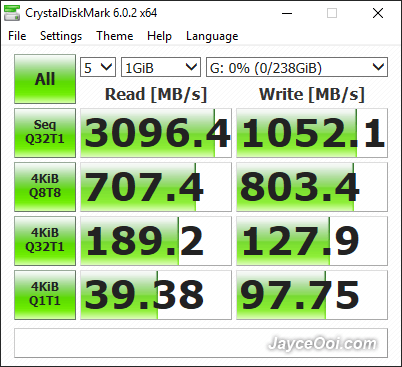402x367 pixels.
Task: Start the Seq Q32T1 test
Action: 45,133
